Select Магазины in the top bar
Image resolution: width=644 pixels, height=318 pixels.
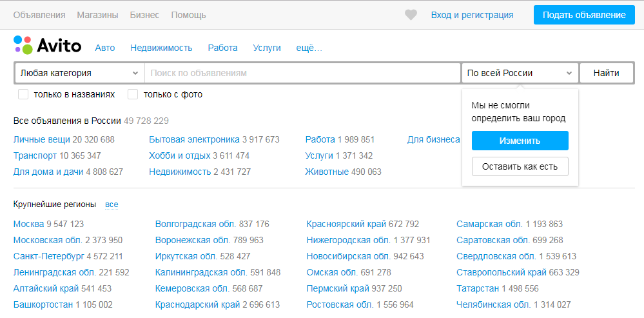(97, 15)
